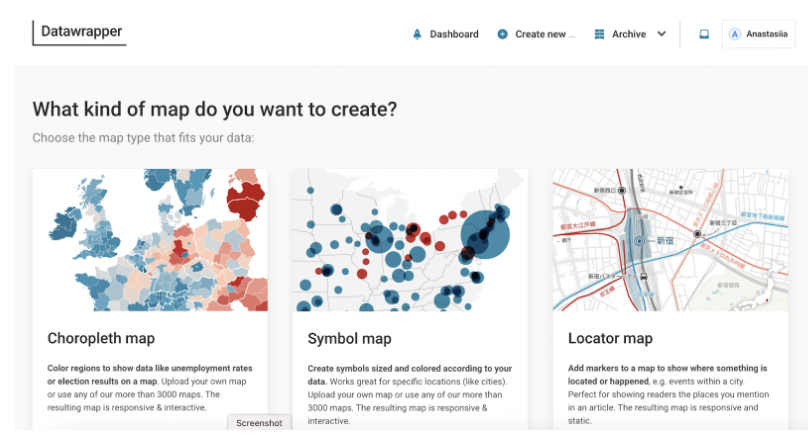Click the Screenshot tooltip label
Viewport: 810px width, 442px height.
tap(259, 423)
